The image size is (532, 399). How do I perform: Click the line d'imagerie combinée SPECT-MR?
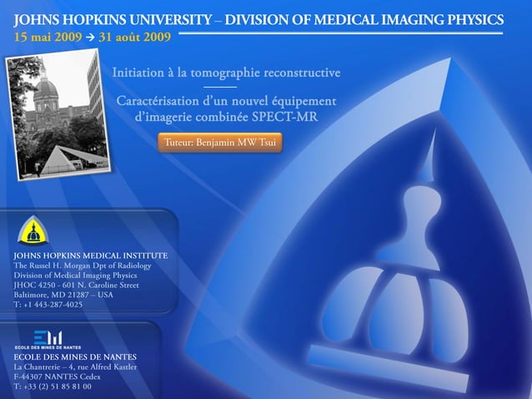(x=226, y=117)
